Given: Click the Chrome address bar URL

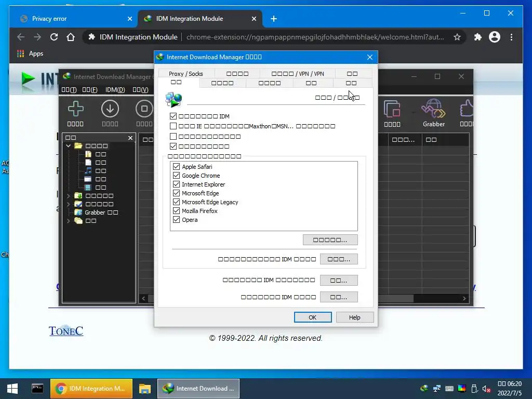Looking at the screenshot, I should [315, 37].
